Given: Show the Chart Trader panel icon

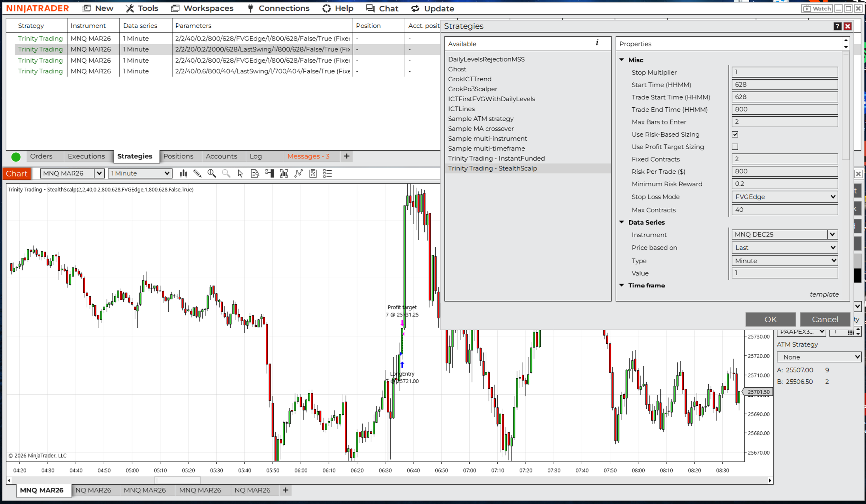Looking at the screenshot, I should point(269,173).
